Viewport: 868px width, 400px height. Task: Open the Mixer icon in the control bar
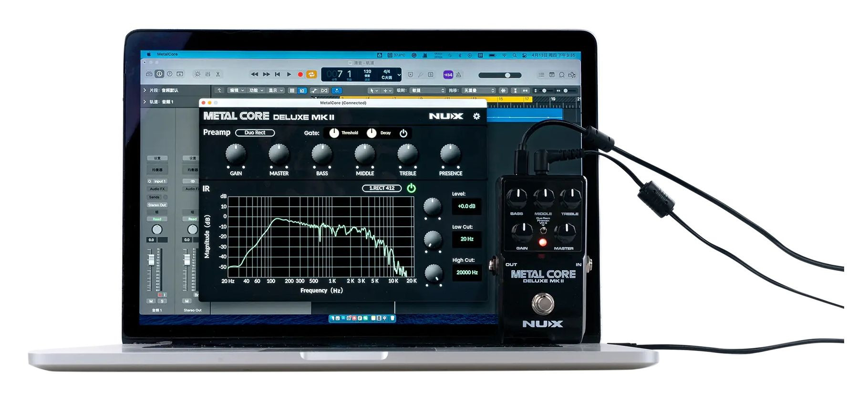point(208,74)
